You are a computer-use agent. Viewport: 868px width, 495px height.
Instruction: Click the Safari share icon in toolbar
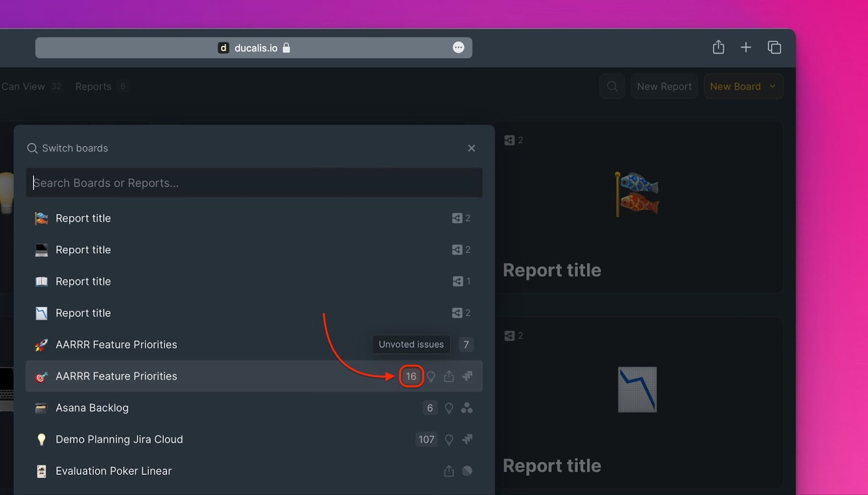[718, 48]
